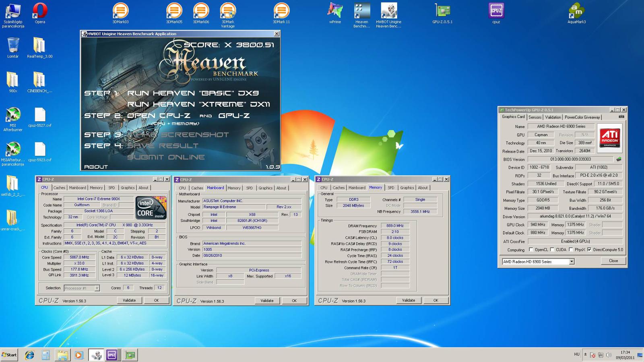The width and height of the screenshot is (644, 362).
Task: Open the 3DMark03 desktop shortcut
Action: (120, 13)
